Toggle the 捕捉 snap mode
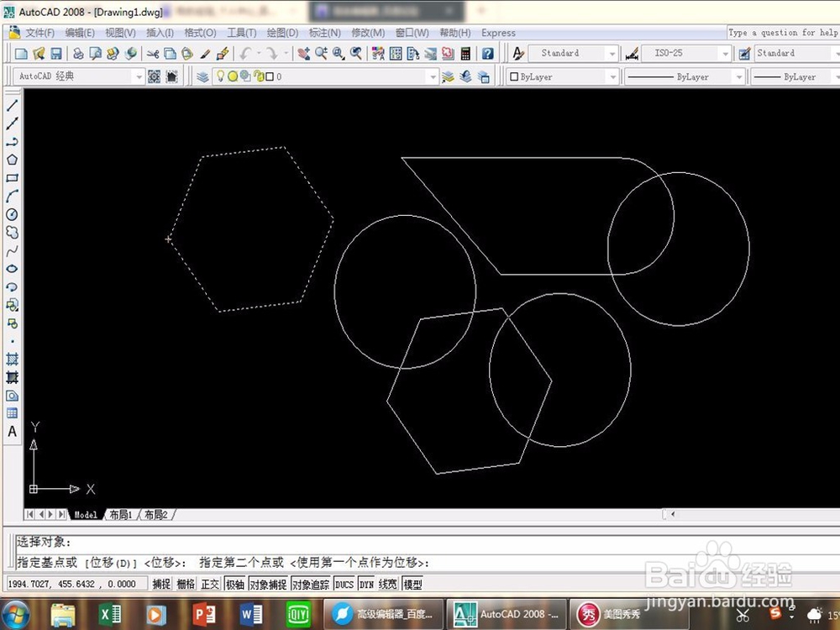 (161, 584)
